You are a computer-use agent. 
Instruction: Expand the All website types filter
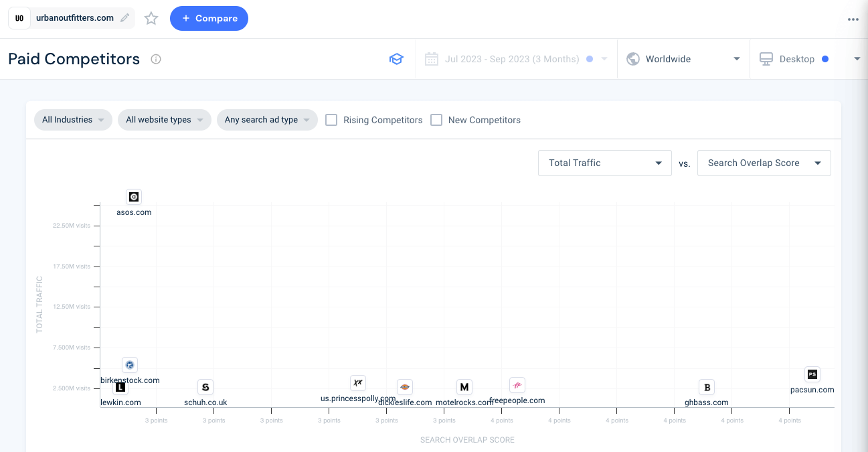tap(165, 120)
